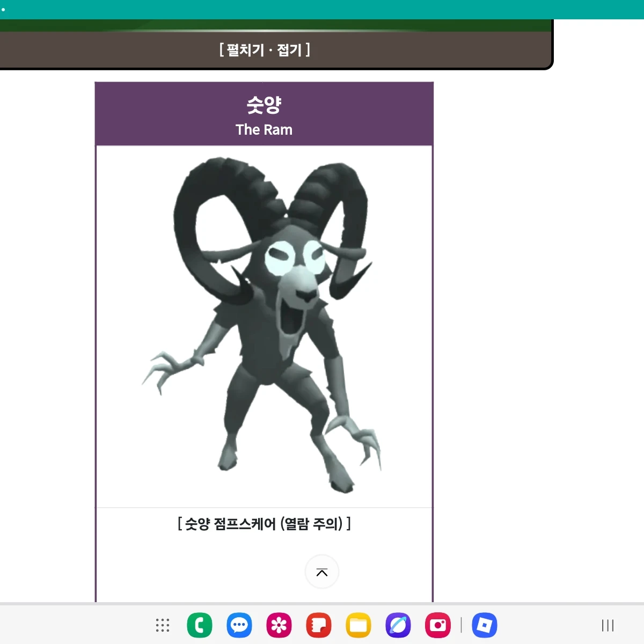Launch the Gallery flower icon
The height and width of the screenshot is (644, 644).
click(279, 625)
